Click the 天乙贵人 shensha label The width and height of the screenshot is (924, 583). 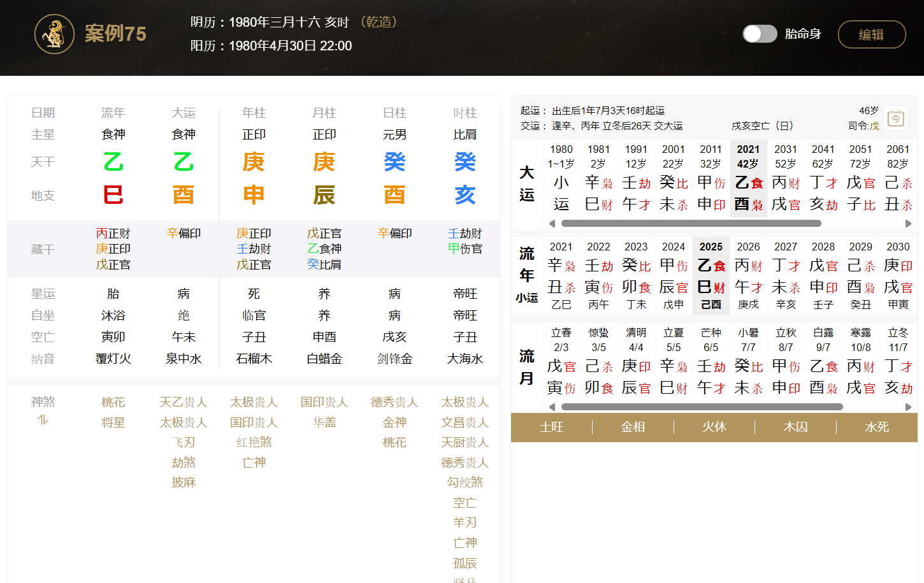tap(184, 403)
